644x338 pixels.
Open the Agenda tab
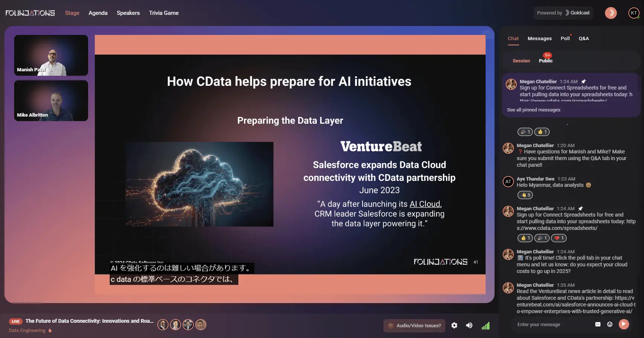point(98,13)
